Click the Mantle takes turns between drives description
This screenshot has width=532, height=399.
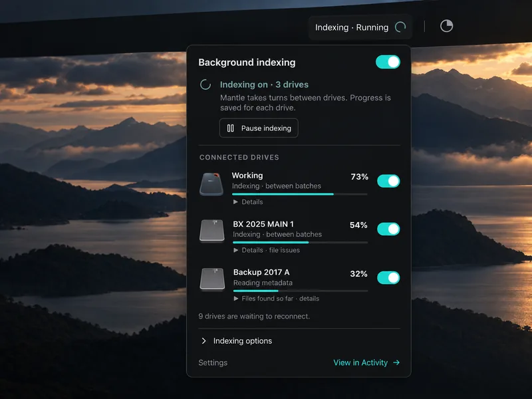point(305,102)
